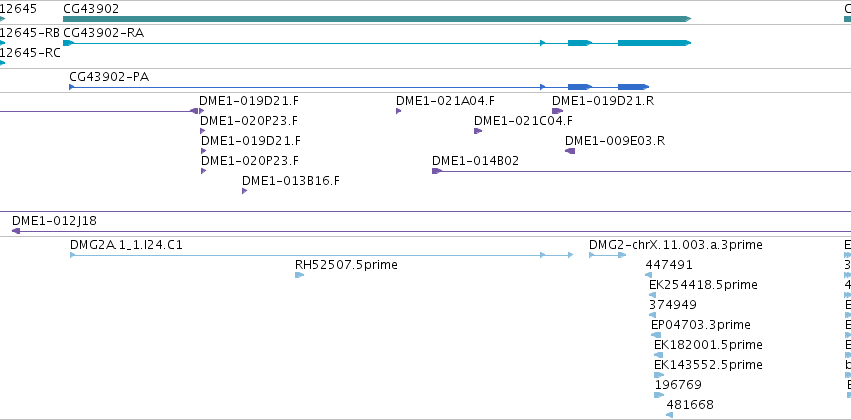Image resolution: width=851 pixels, height=420 pixels.
Task: Click the CG43902 gene label
Action: point(91,9)
